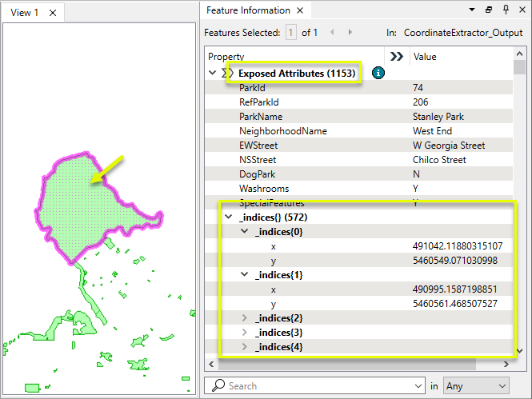Screen dimensions: 532x399
Task: Select the ParkName attribute row
Action: (260, 117)
